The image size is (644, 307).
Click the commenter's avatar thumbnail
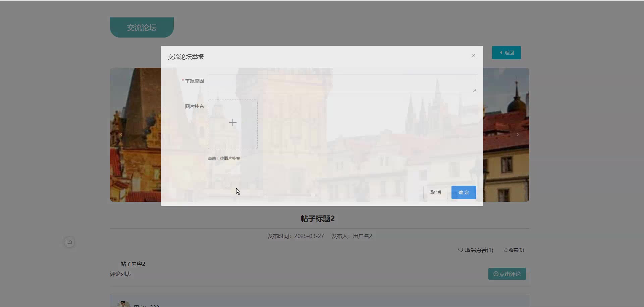(123, 304)
